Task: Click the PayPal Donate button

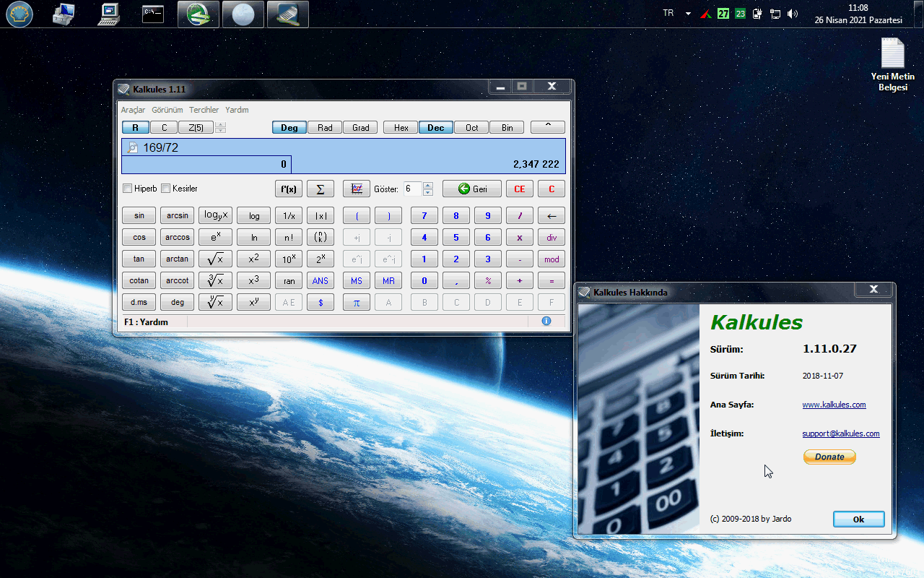Action: click(x=829, y=457)
